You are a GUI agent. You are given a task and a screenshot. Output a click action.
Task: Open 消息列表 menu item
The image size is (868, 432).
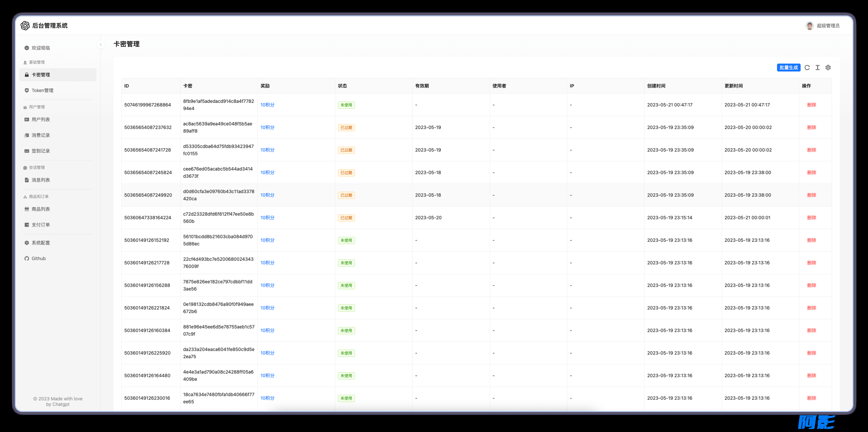click(58, 180)
